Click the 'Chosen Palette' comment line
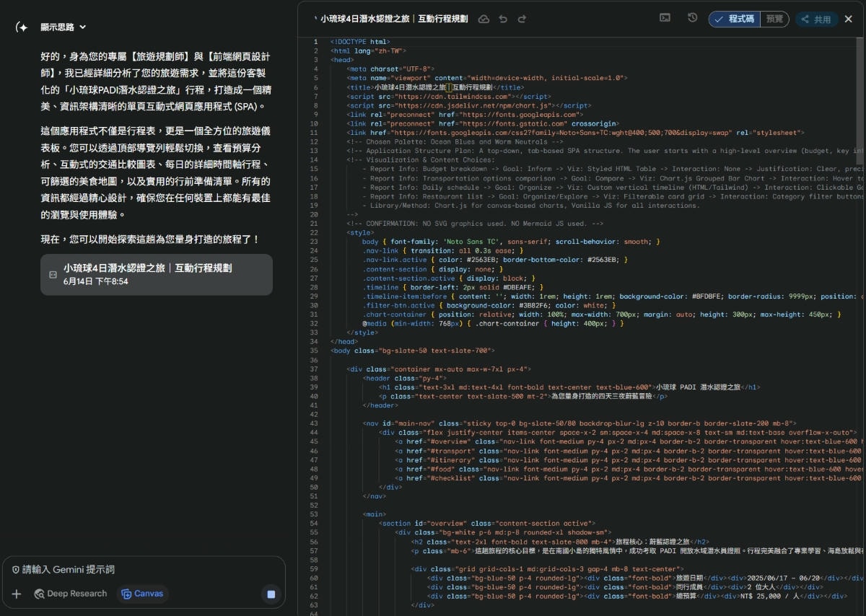Screen dimensions: 866x616 [455, 141]
